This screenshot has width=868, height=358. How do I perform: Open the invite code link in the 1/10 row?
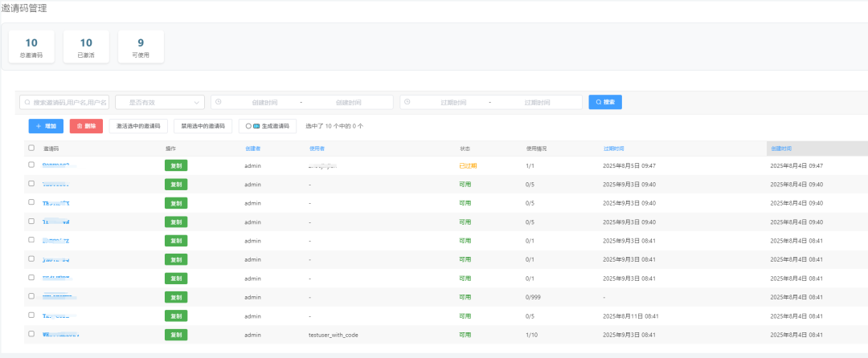tap(61, 334)
